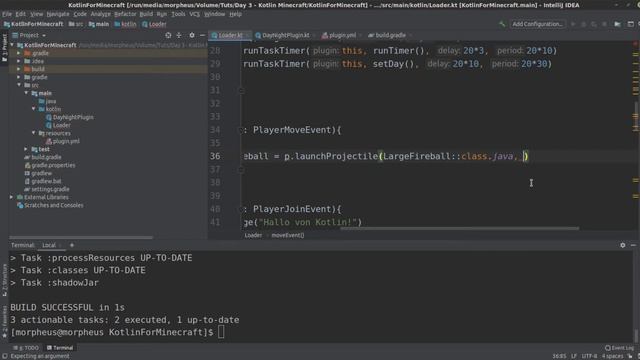Open Project panel settings gear

(192, 36)
